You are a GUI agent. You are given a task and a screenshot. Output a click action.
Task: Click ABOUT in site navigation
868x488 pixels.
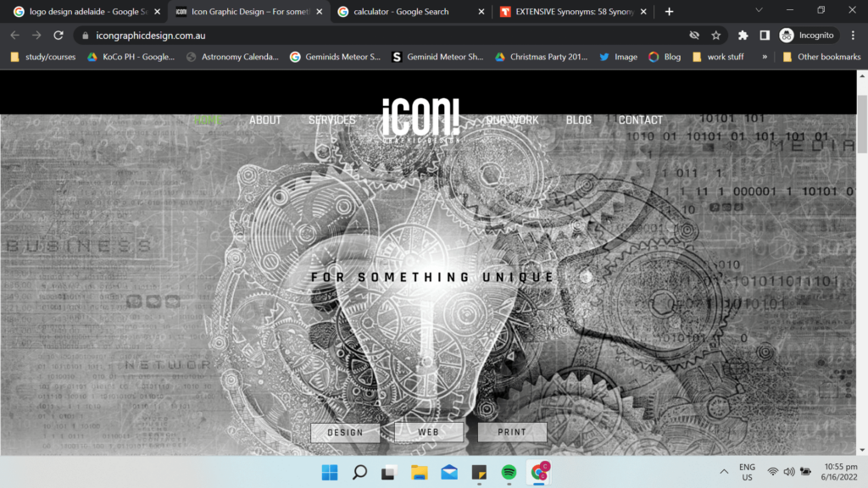(x=265, y=120)
